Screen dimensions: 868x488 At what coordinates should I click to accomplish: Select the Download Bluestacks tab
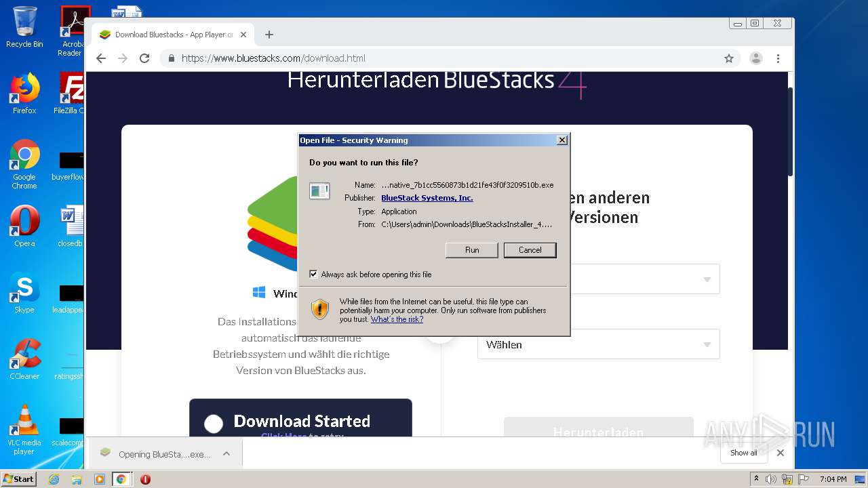tap(172, 35)
